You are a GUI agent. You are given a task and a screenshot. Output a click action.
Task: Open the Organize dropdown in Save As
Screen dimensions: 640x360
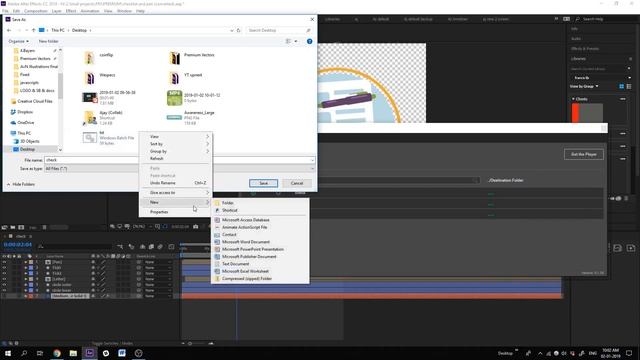tap(18, 41)
